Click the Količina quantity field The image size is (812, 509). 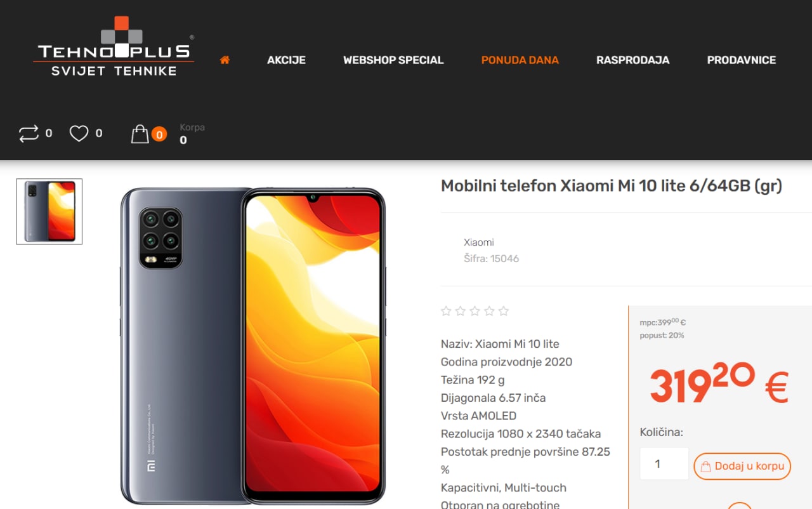[x=664, y=463]
